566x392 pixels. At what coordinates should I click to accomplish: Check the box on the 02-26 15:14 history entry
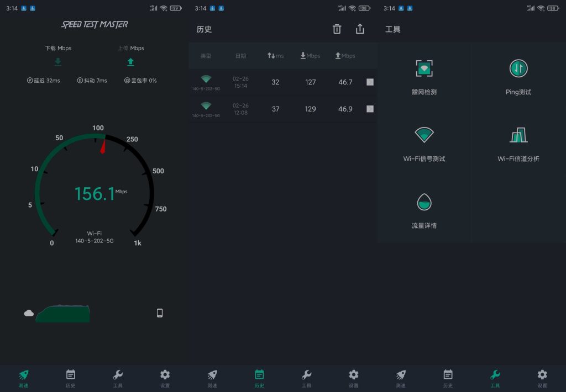point(370,82)
